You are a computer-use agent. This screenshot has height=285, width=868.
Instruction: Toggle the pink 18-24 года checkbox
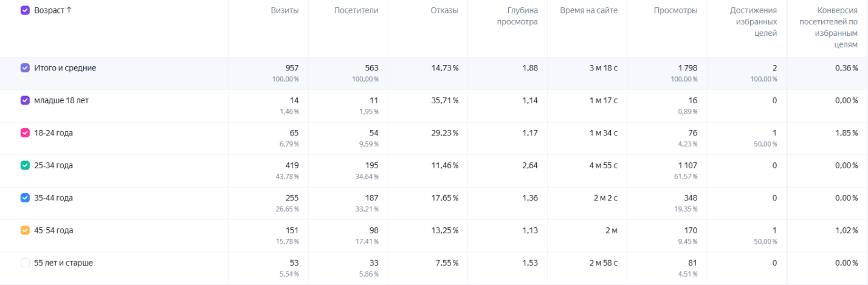(x=25, y=132)
